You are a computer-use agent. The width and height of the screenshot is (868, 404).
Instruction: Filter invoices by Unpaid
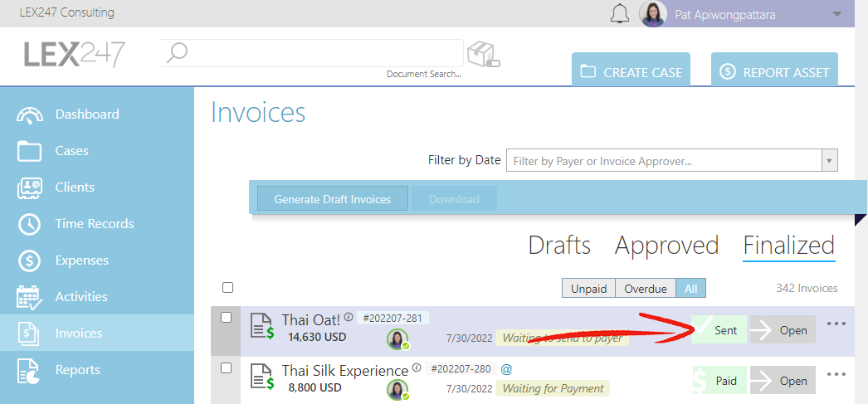pyautogui.click(x=588, y=289)
